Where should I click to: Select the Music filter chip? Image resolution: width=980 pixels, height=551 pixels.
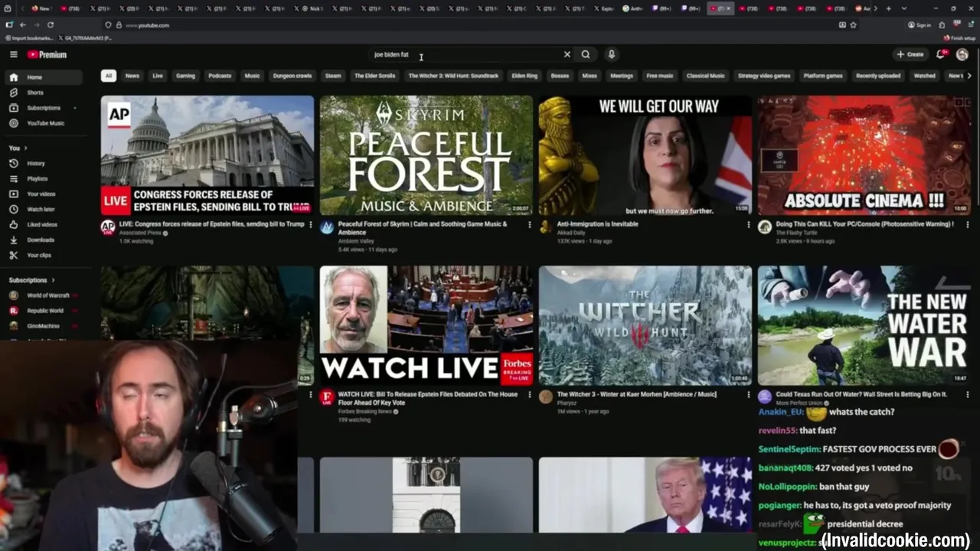coord(252,76)
